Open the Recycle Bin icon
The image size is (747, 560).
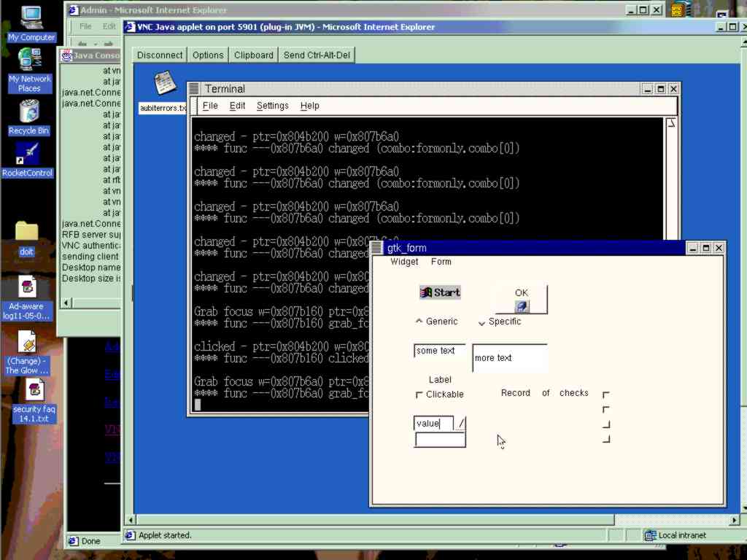(x=29, y=112)
